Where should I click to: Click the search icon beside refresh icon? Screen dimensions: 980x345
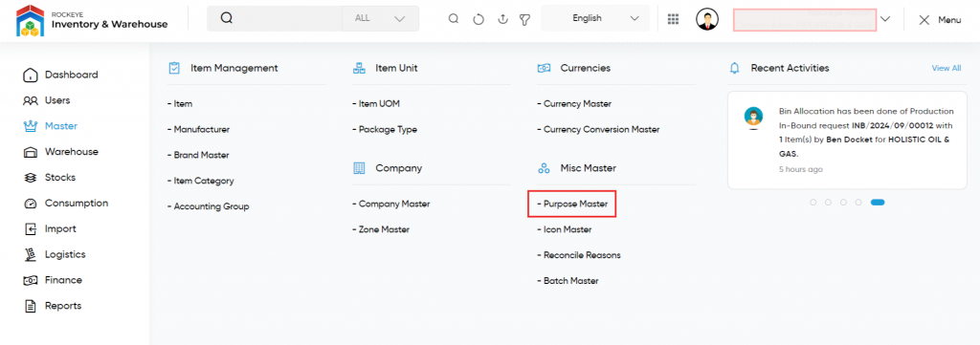pos(454,19)
